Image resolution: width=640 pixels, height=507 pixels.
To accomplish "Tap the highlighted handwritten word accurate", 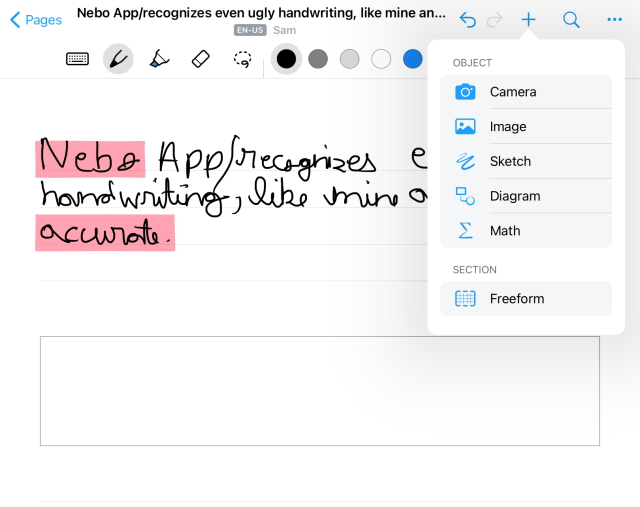I will point(105,233).
